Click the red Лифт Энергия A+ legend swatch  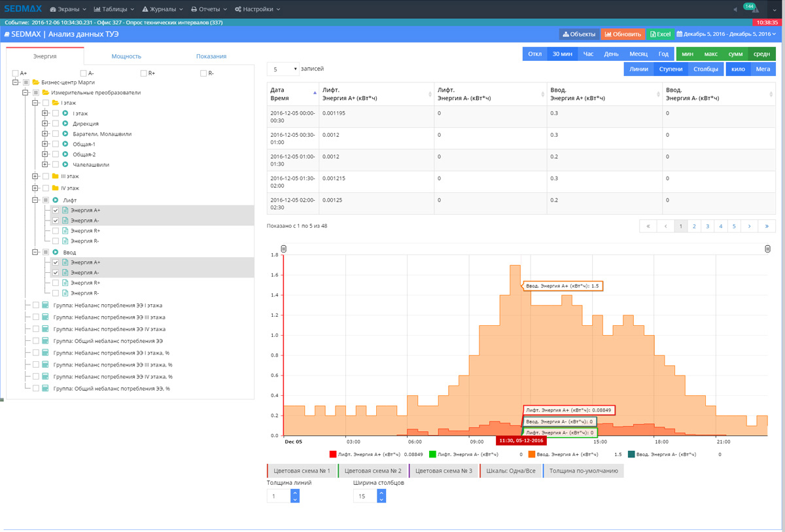click(x=332, y=454)
